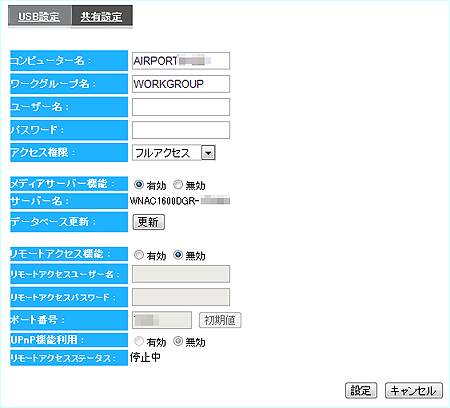This screenshot has width=450, height=408.
Task: Enable リモートアクセス機能 with 有効 radio
Action: (x=139, y=255)
